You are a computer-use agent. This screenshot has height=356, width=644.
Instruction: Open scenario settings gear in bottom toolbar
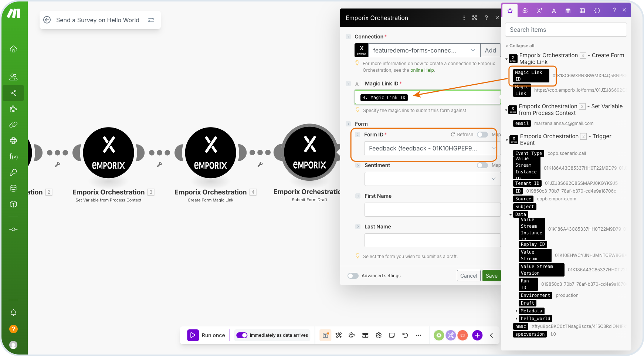(x=379, y=335)
